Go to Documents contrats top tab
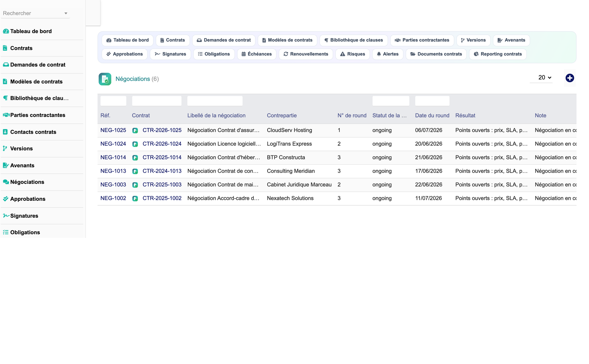Image resolution: width=589 pixels, height=364 pixels. 436,54
